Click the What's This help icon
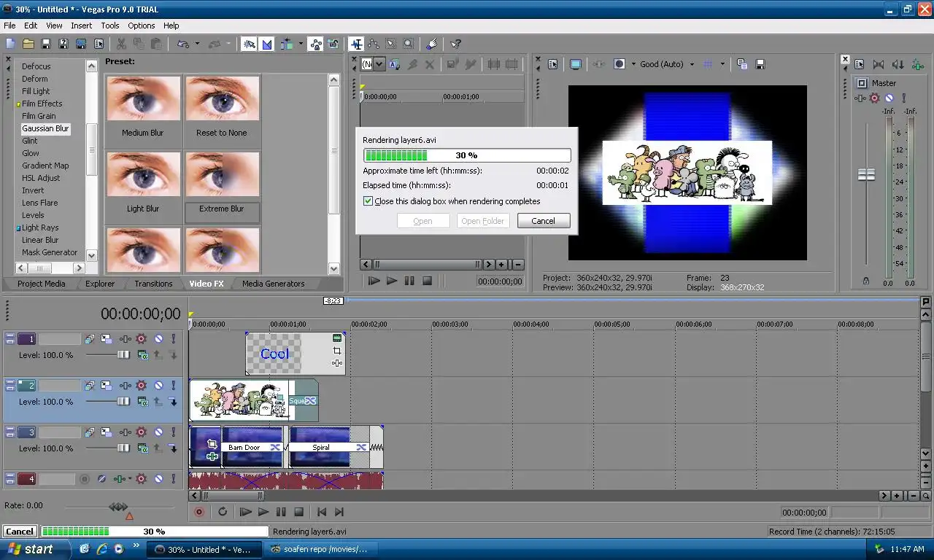Viewport: 934px width, 560px height. 455,44
